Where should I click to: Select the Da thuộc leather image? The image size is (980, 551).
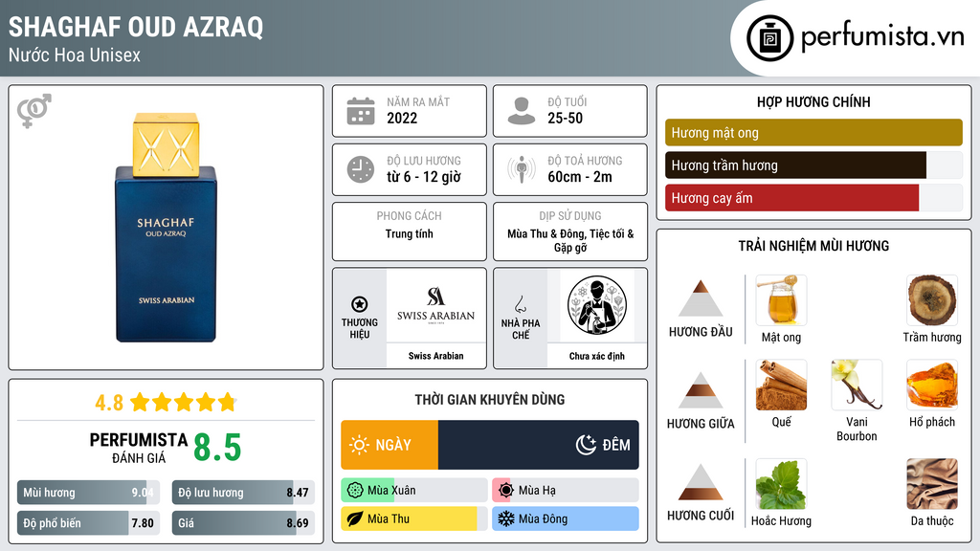point(932,484)
